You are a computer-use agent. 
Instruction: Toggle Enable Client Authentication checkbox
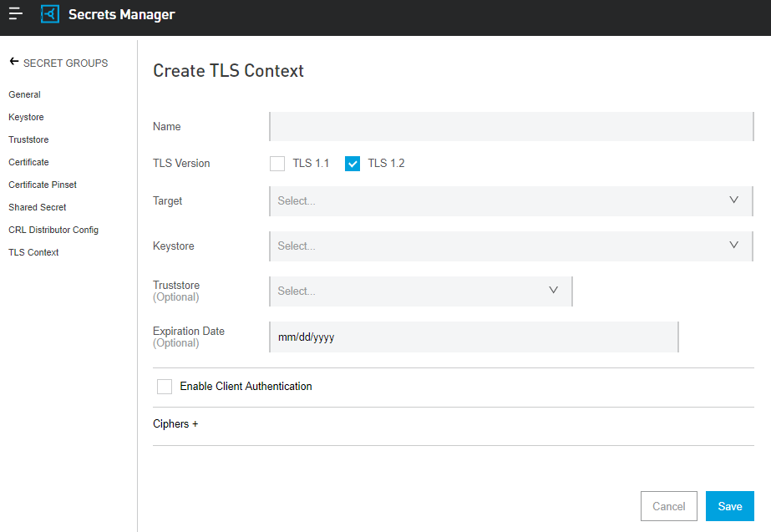click(165, 386)
